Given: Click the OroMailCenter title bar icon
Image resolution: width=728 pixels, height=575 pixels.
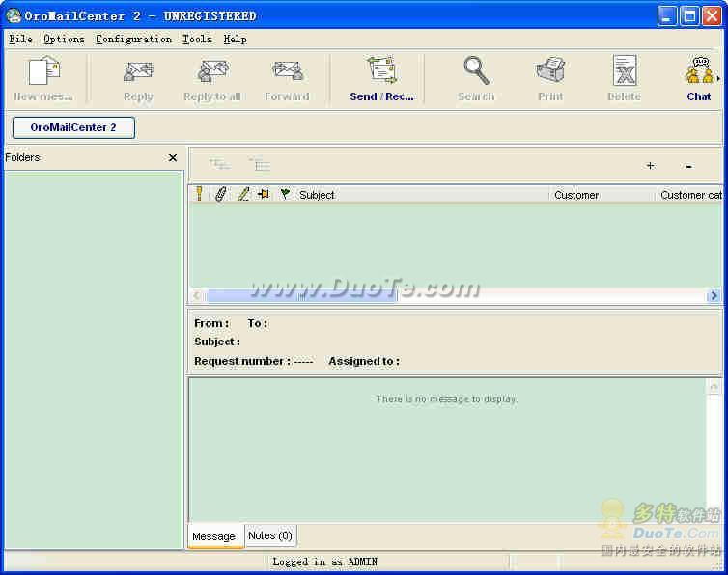Looking at the screenshot, I should tap(14, 15).
